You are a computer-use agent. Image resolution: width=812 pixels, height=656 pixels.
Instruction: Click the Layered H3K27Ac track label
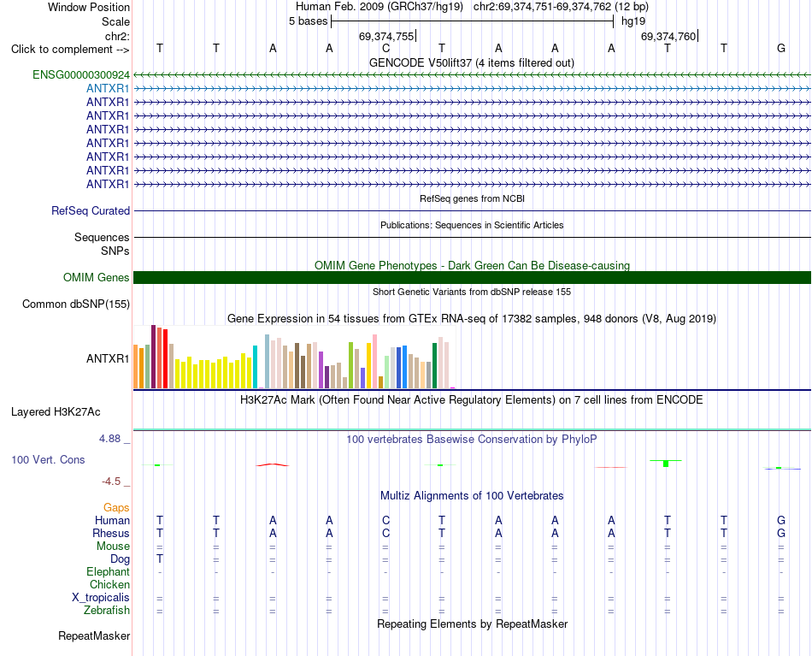(56, 412)
